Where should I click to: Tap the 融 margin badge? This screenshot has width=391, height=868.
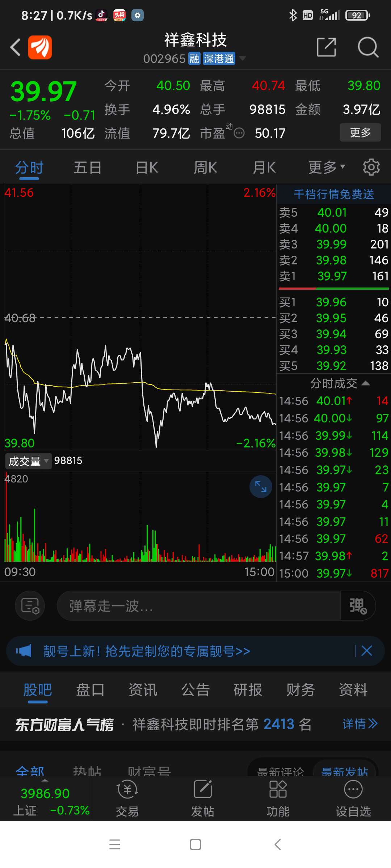pos(194,59)
